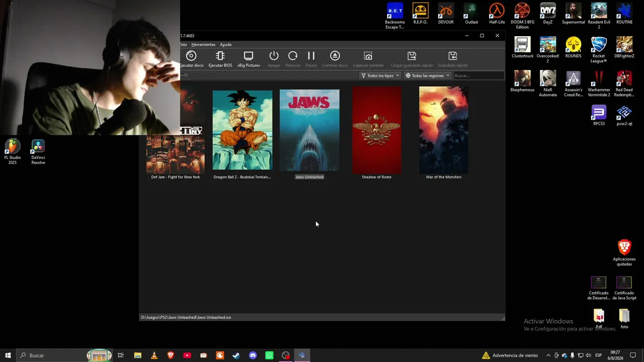
Task: Select the Certificado de Java Script file
Action: [624, 288]
